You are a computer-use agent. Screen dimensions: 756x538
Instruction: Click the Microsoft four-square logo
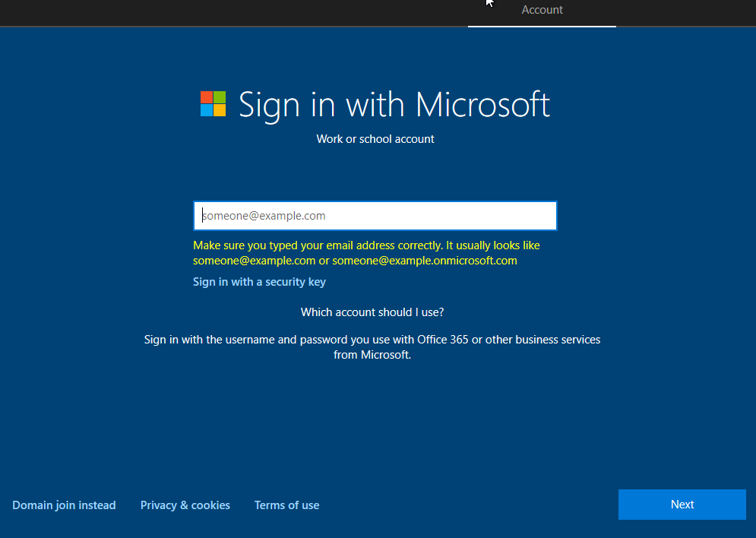pos(213,104)
